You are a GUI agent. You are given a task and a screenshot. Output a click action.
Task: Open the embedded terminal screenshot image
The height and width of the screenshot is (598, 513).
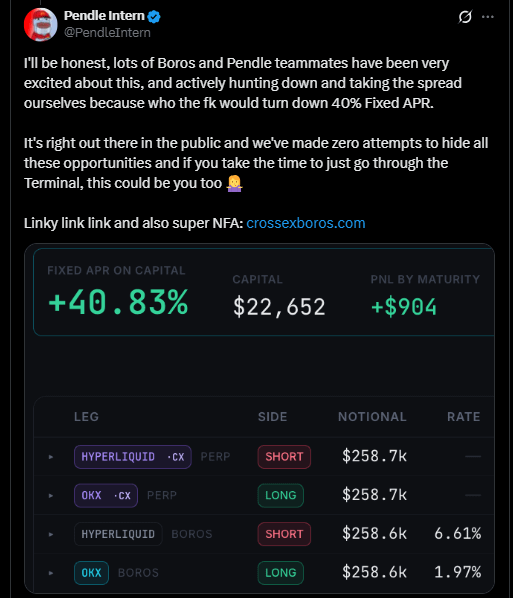[259, 418]
